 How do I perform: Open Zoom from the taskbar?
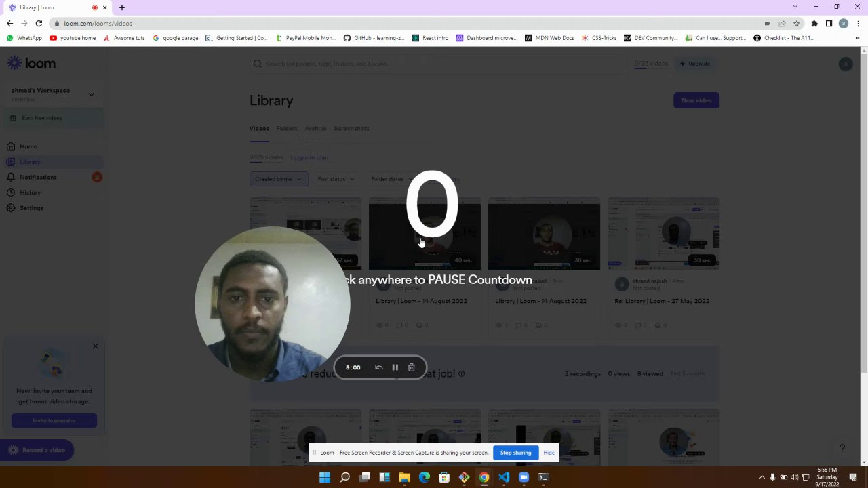coord(524,477)
